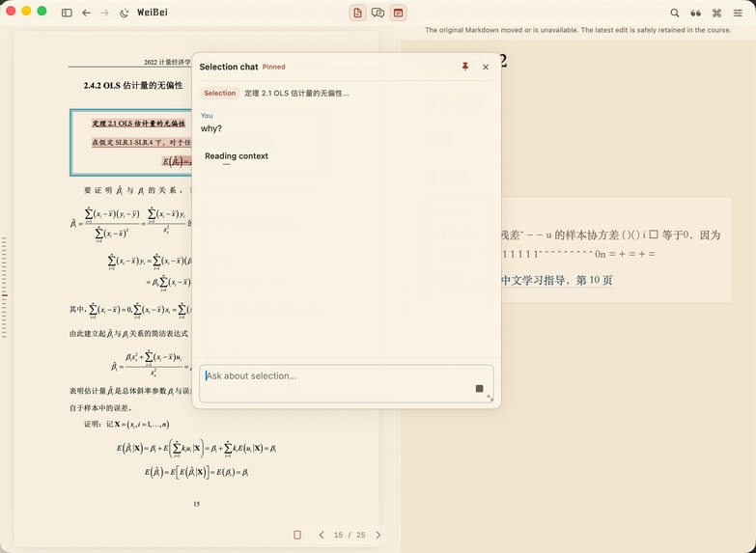The image size is (756, 553).
Task: Open the 中文学习指导 第 10 页 link
Action: tap(557, 280)
